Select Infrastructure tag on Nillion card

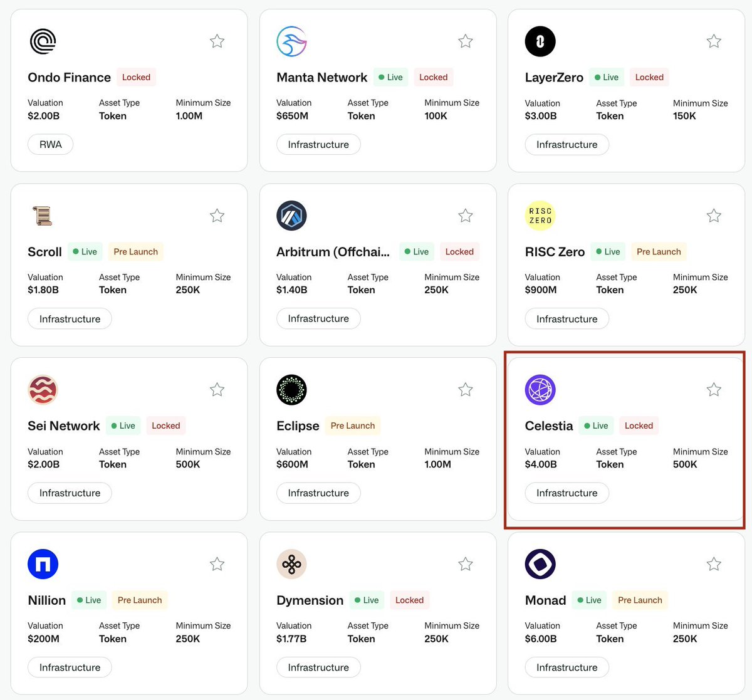click(70, 667)
